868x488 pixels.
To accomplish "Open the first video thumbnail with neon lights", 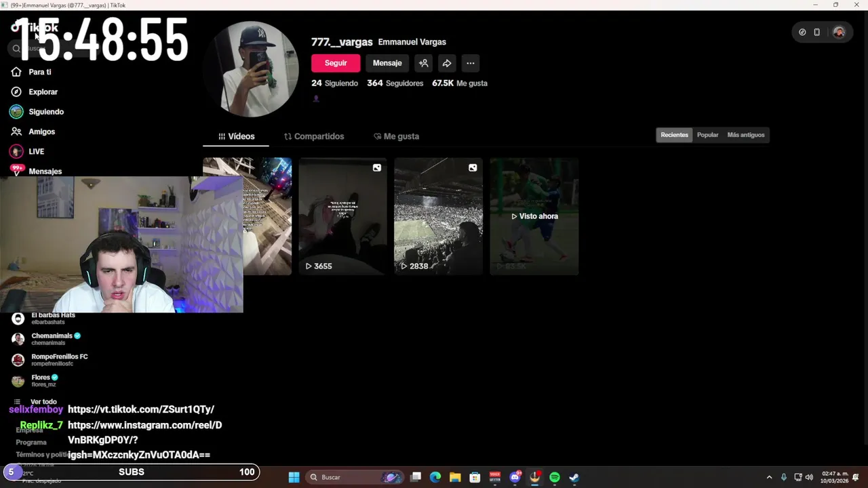I will tap(267, 216).
